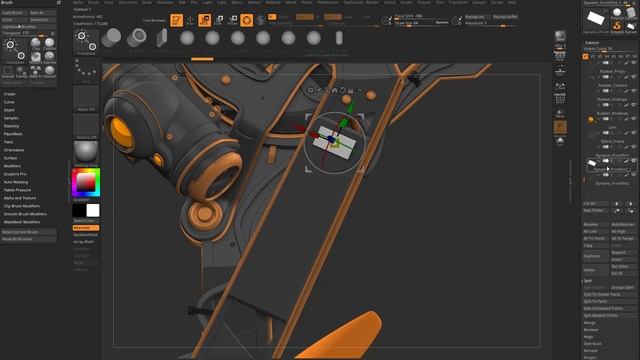The height and width of the screenshot is (360, 640).
Task: Open the Material menu
Action: click(273, 2)
